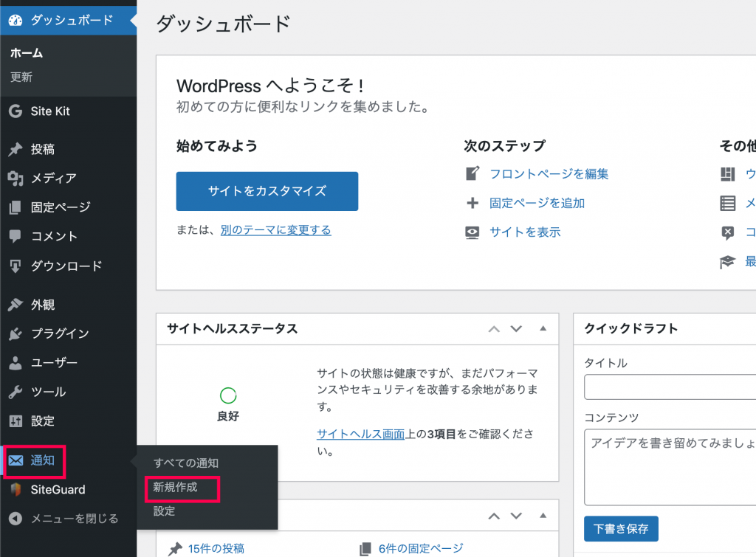
Task: Click the ダウンロード sidebar icon
Action: click(x=16, y=266)
